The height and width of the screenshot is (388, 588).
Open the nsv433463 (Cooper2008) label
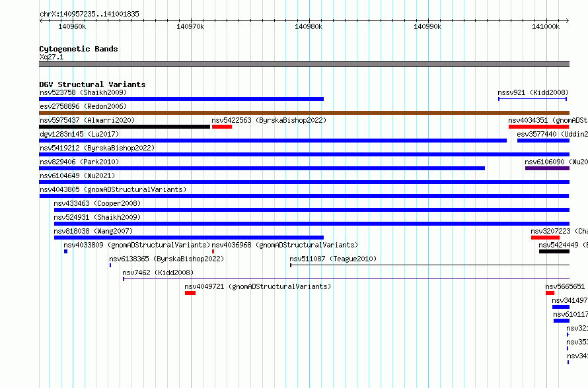click(97, 203)
